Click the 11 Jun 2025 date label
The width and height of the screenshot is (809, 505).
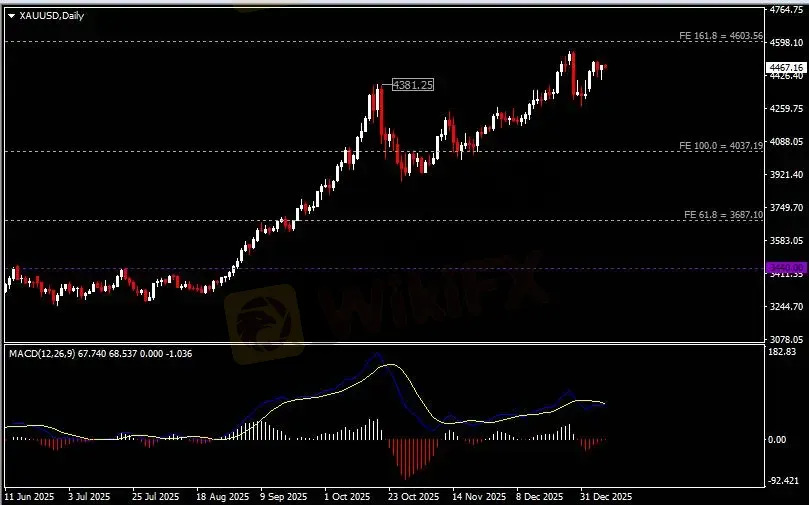(29, 497)
